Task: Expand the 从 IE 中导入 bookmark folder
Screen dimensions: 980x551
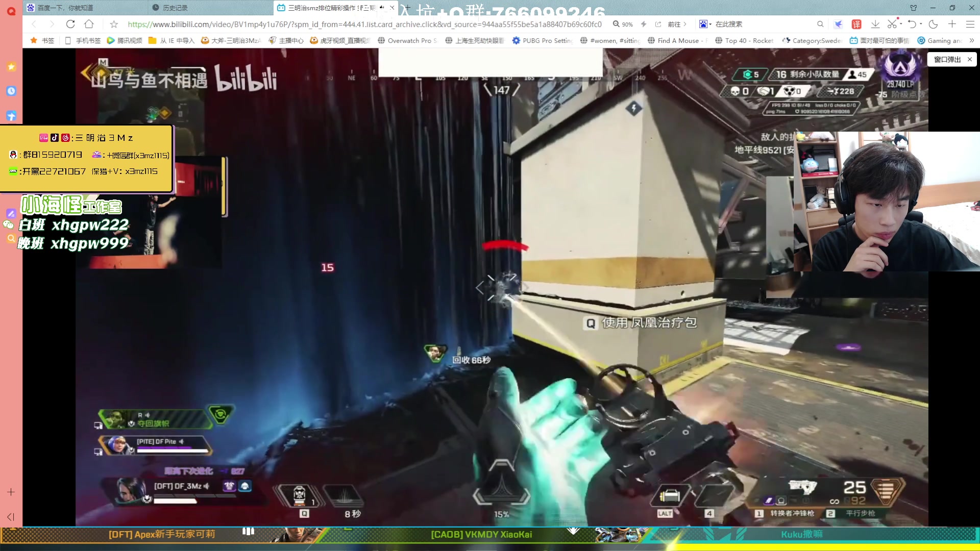Action: coord(171,40)
